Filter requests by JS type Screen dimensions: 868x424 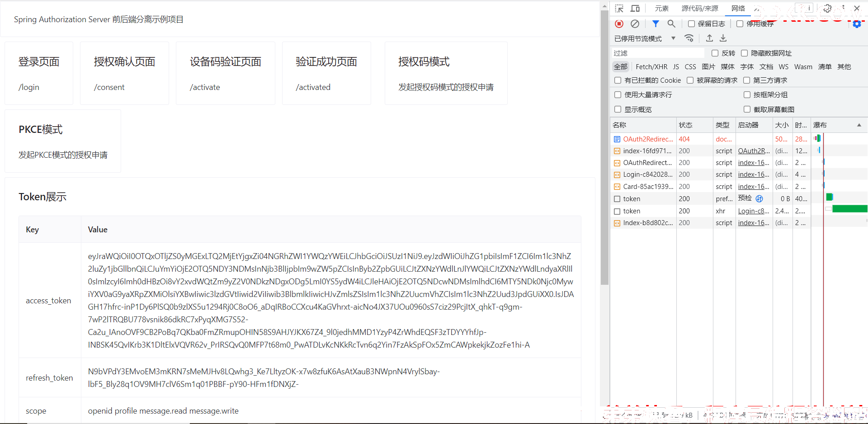point(676,67)
